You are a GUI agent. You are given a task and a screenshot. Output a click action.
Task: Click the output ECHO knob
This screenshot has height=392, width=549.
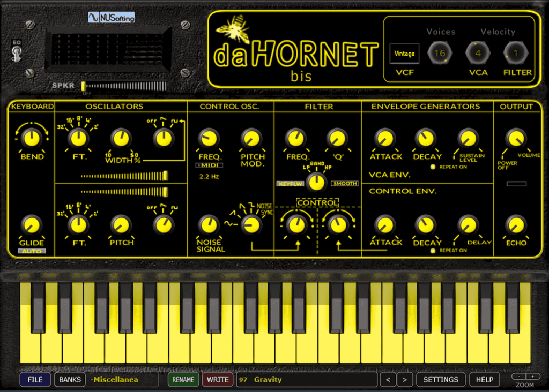[516, 225]
